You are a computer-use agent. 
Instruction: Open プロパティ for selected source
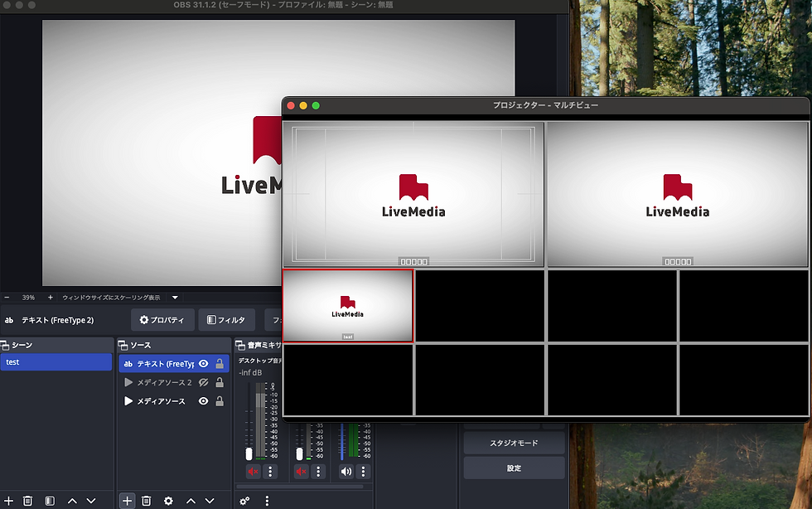coord(162,320)
